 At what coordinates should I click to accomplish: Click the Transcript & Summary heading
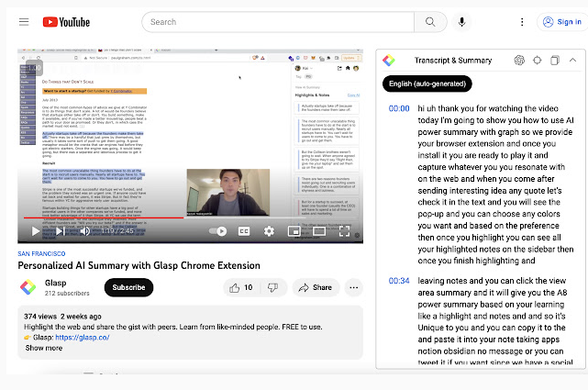(453, 60)
